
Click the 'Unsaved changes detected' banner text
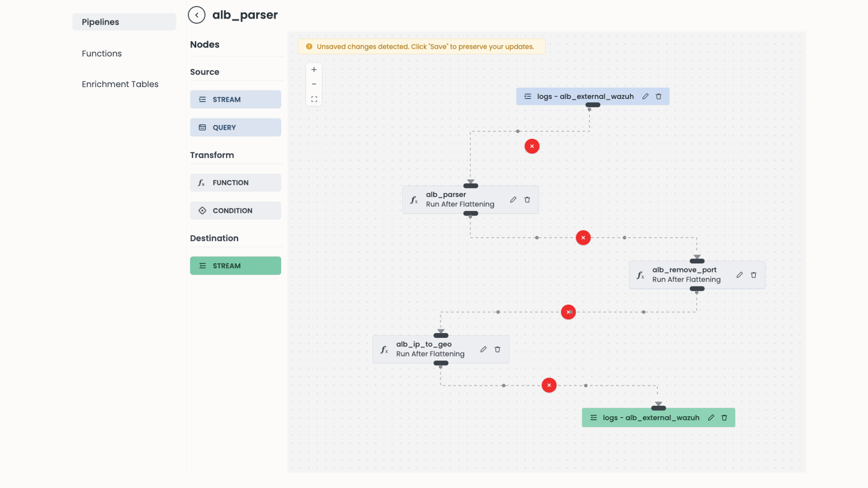tap(425, 47)
